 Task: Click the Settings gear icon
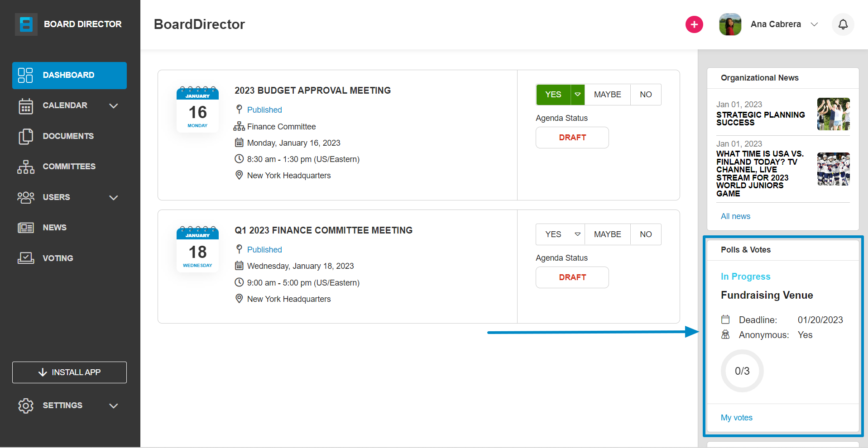click(x=26, y=405)
